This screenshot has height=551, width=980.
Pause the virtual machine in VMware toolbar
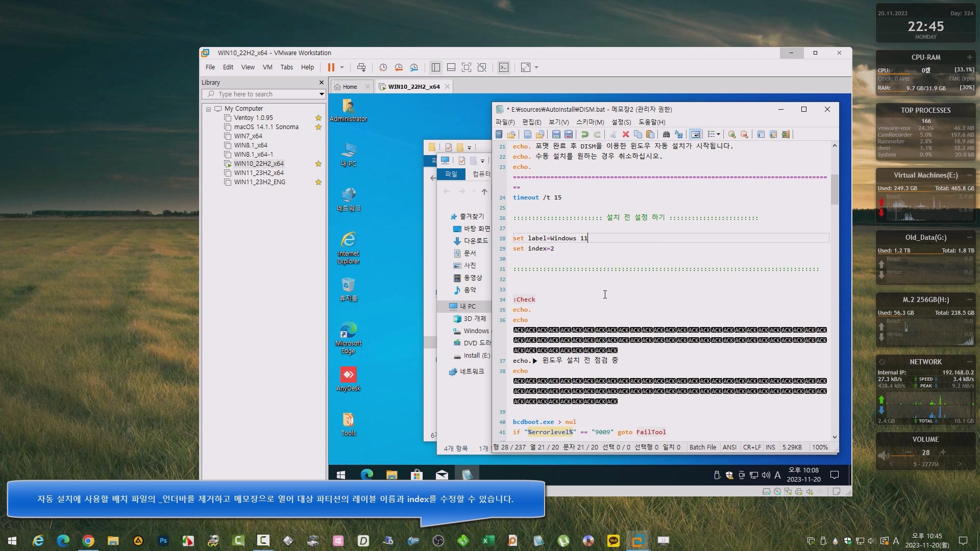pyautogui.click(x=331, y=67)
